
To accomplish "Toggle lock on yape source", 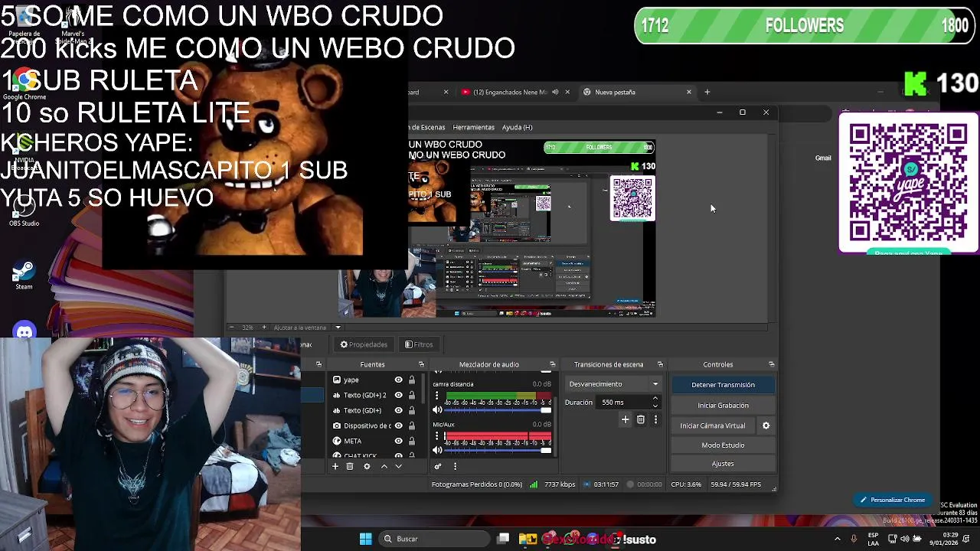I will pyautogui.click(x=412, y=380).
